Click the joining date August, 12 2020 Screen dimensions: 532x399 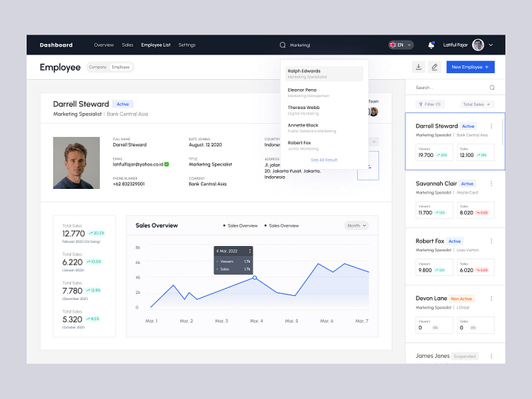(x=205, y=144)
